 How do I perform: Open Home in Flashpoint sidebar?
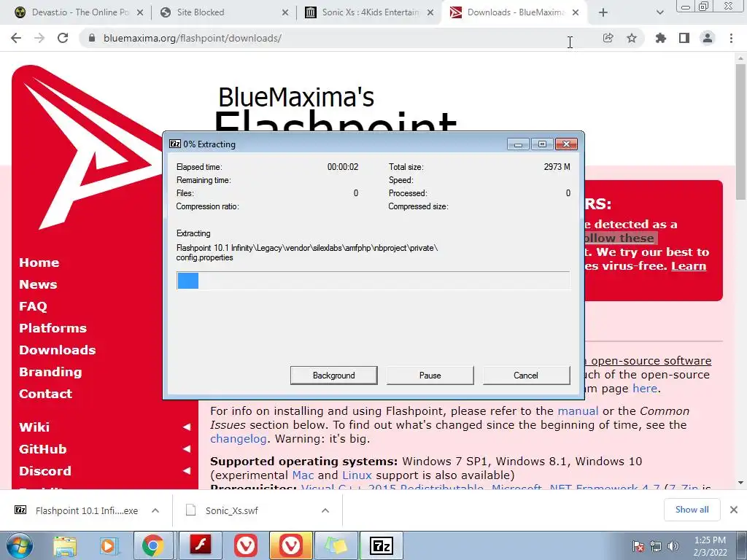pos(39,262)
